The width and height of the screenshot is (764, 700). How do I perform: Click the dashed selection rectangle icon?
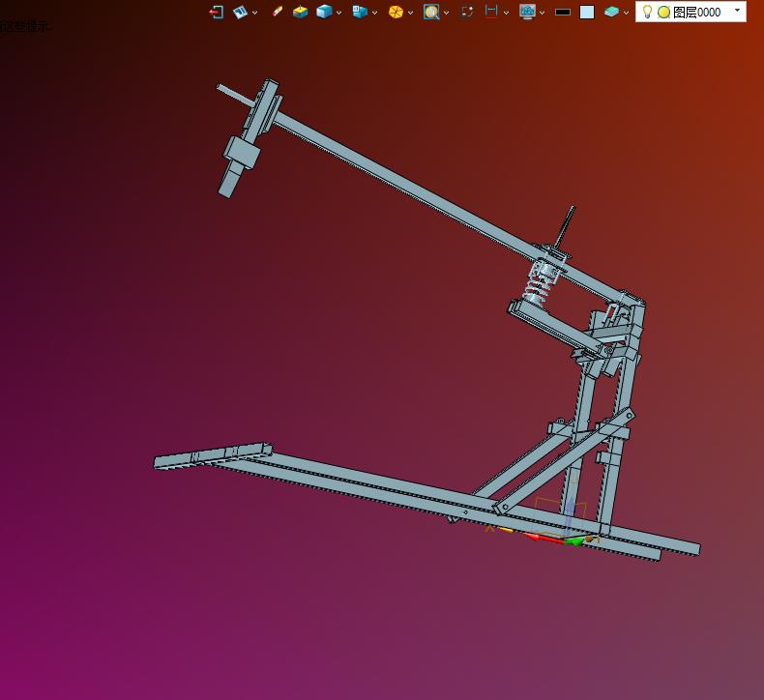467,12
